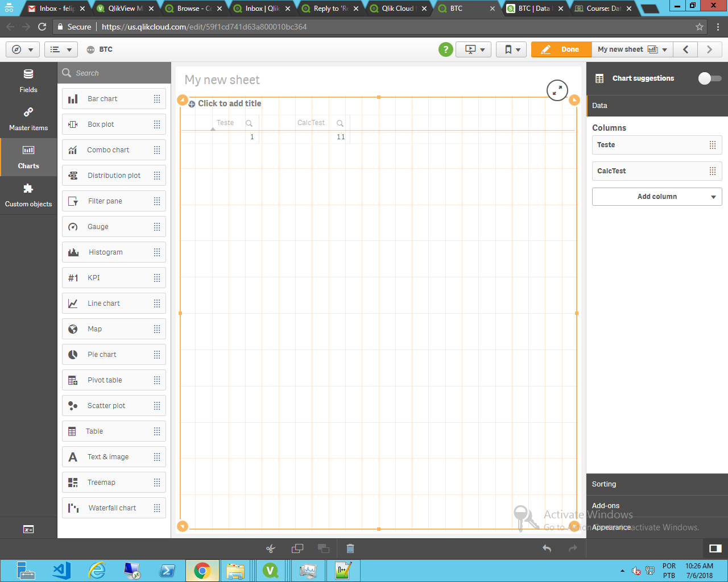
Task: Open the Bookmarks dropdown
Action: [512, 49]
